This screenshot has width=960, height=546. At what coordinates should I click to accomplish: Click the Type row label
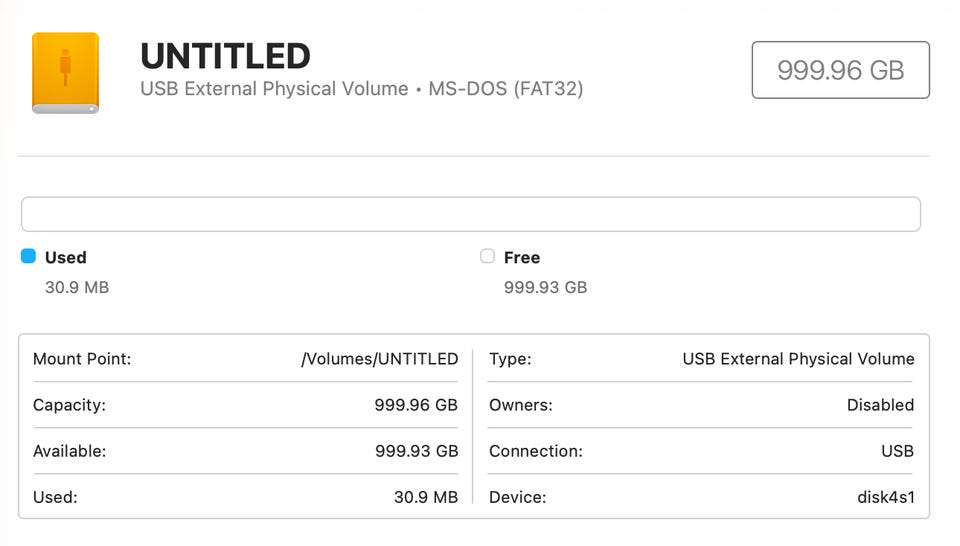pos(510,359)
